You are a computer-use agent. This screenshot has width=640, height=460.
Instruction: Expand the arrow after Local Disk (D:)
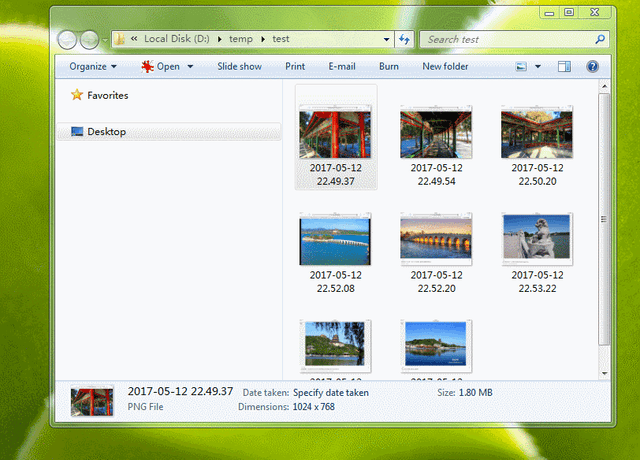tap(220, 39)
